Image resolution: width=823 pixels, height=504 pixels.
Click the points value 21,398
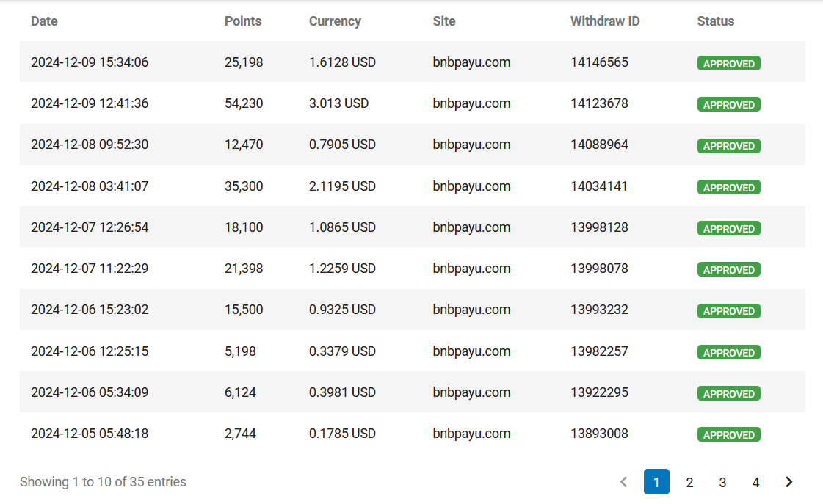244,269
